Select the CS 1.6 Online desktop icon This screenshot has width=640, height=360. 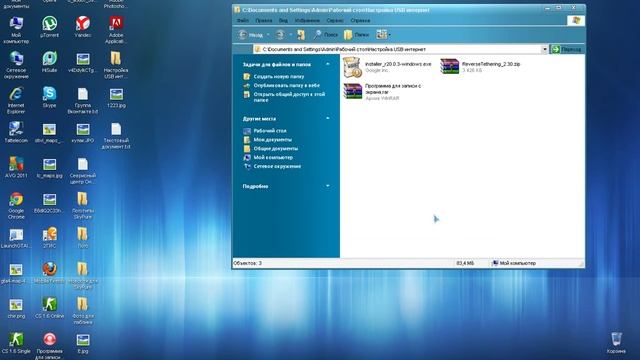pos(49,308)
